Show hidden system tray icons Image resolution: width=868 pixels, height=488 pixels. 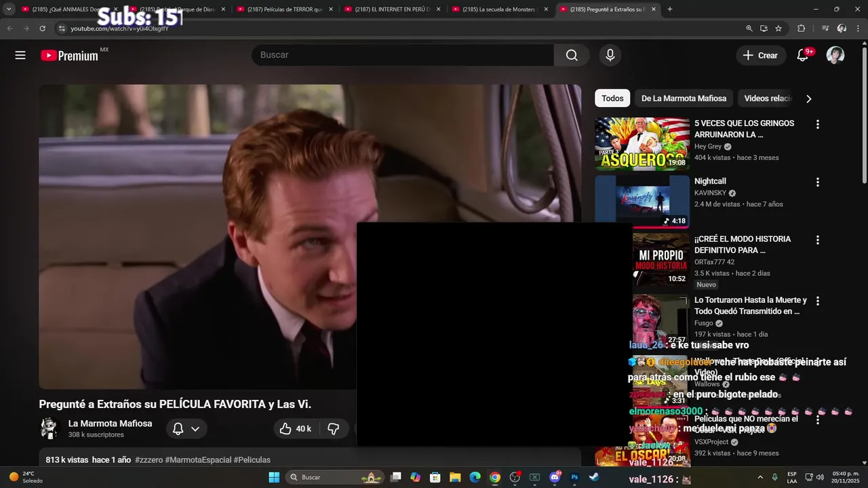759,477
